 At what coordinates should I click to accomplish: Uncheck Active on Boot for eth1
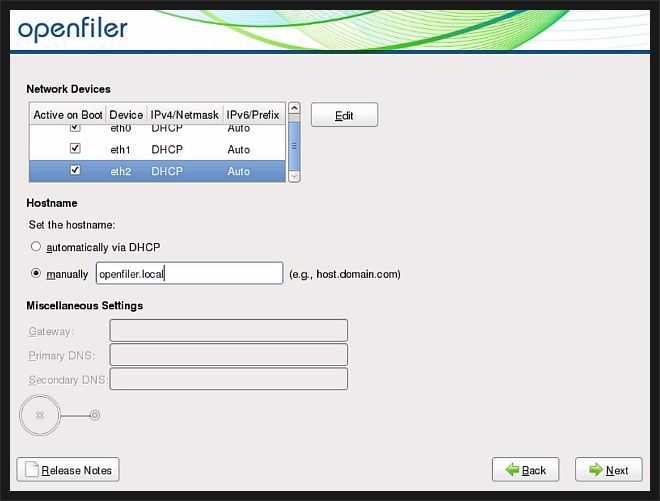coord(75,148)
